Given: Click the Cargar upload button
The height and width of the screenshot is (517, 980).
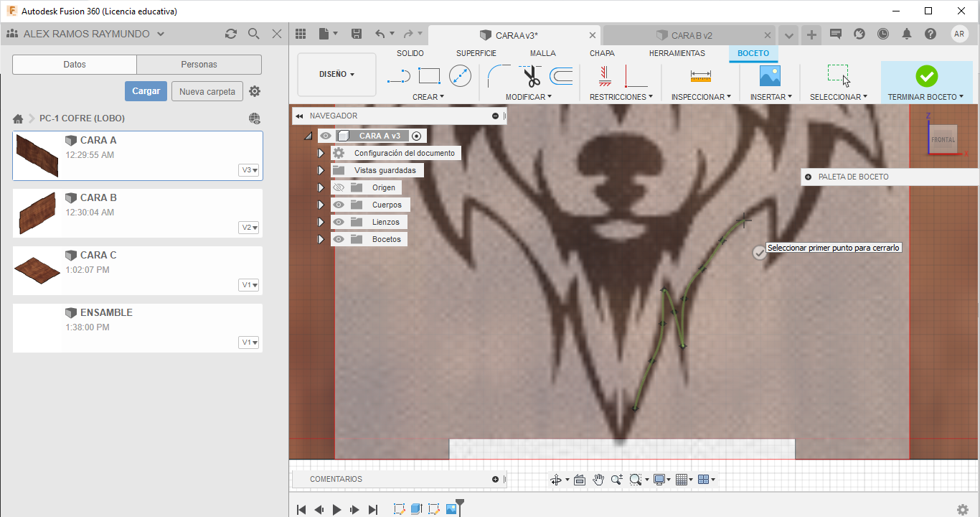Looking at the screenshot, I should (146, 91).
